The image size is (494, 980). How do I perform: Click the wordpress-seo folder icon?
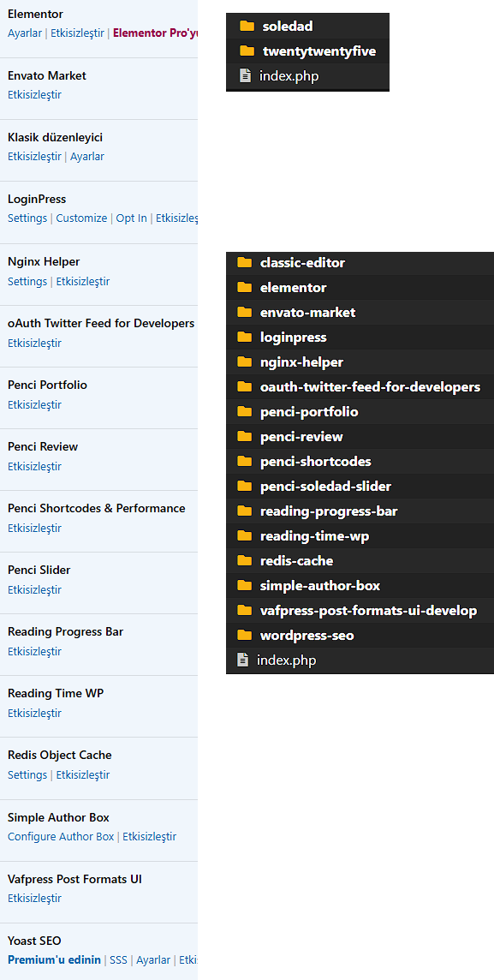[x=244, y=635]
